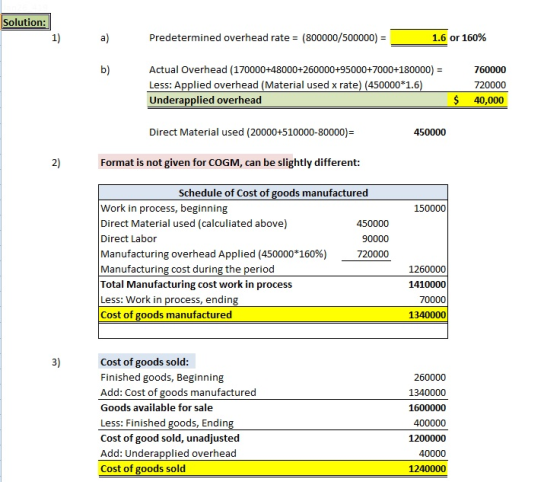Select 'Cost of goods manufactured' yellow row label
The width and height of the screenshot is (560, 482).
(166, 315)
